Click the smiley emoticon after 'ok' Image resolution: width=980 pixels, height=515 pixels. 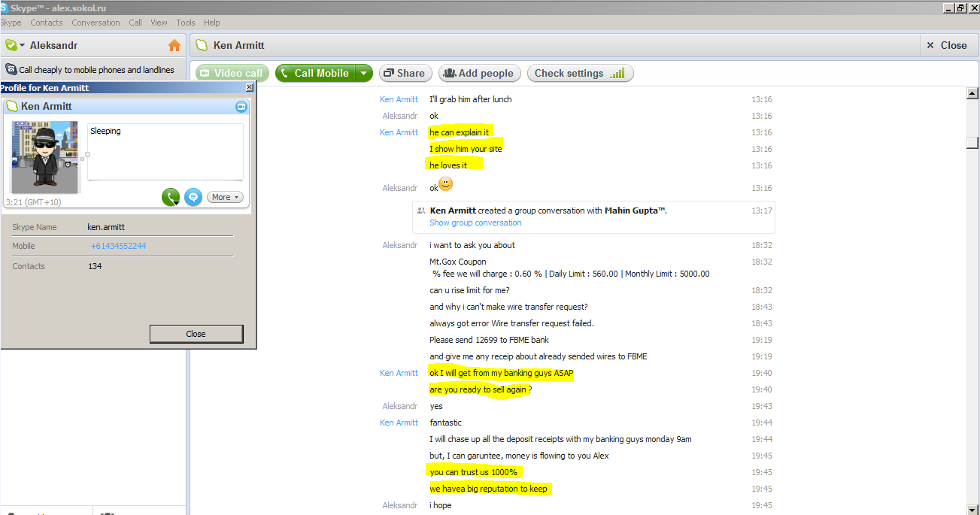point(445,183)
